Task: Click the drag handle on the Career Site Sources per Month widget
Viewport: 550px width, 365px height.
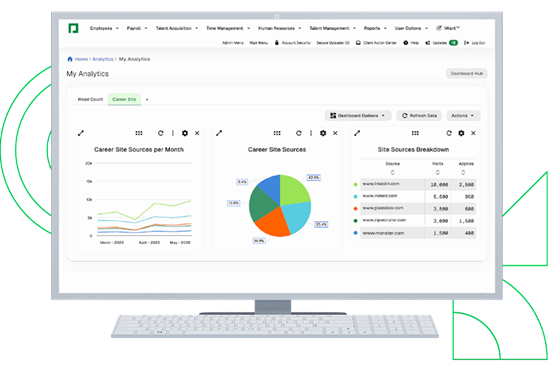Action: 139,133
